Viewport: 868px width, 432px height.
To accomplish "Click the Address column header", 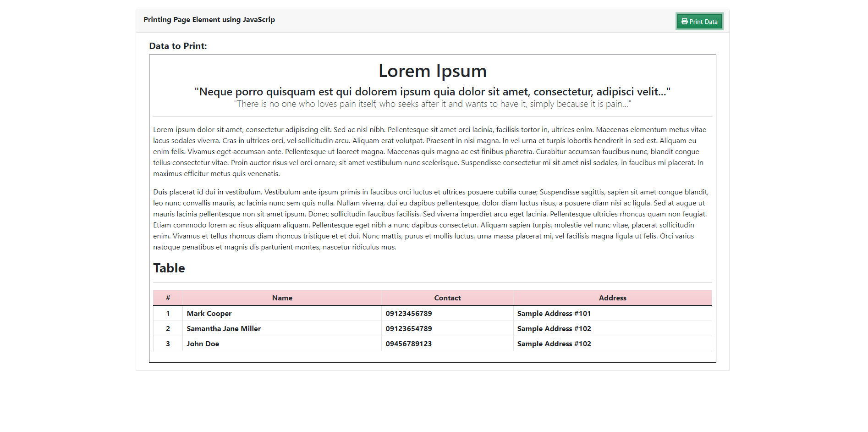I will click(x=613, y=298).
